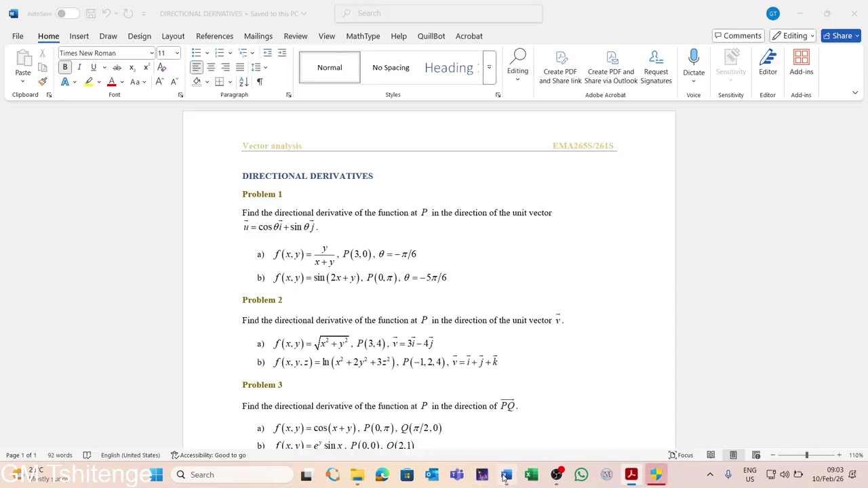Viewport: 868px width, 488px height.
Task: Click Create PDF and Share link
Action: point(560,67)
